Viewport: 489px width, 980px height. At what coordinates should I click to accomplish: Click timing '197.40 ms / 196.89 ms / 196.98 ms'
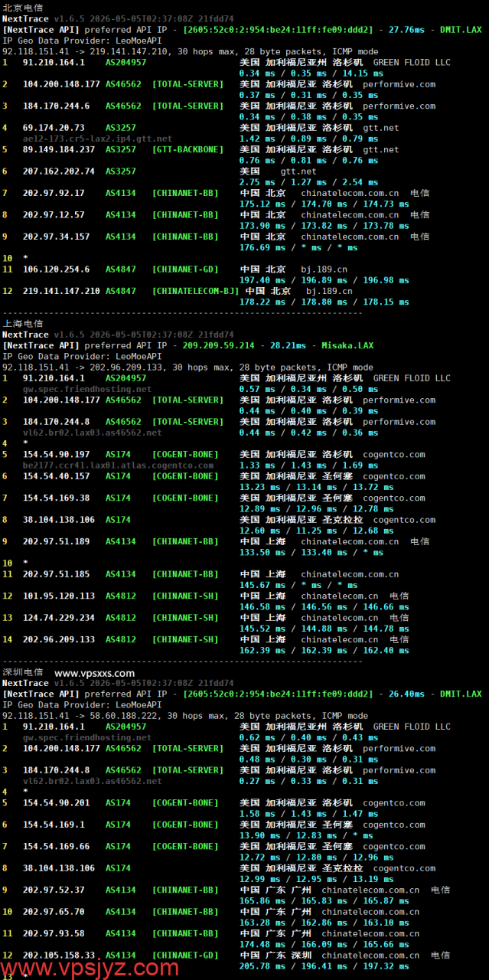pos(324,280)
